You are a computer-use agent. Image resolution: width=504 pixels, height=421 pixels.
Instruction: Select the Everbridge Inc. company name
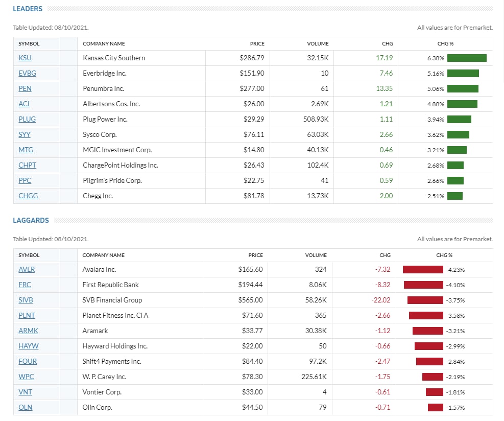(x=105, y=74)
